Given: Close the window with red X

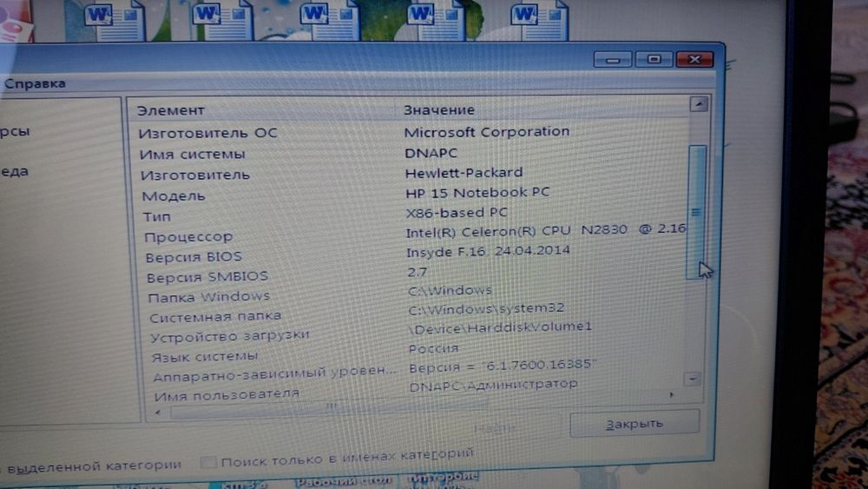Looking at the screenshot, I should [x=694, y=59].
